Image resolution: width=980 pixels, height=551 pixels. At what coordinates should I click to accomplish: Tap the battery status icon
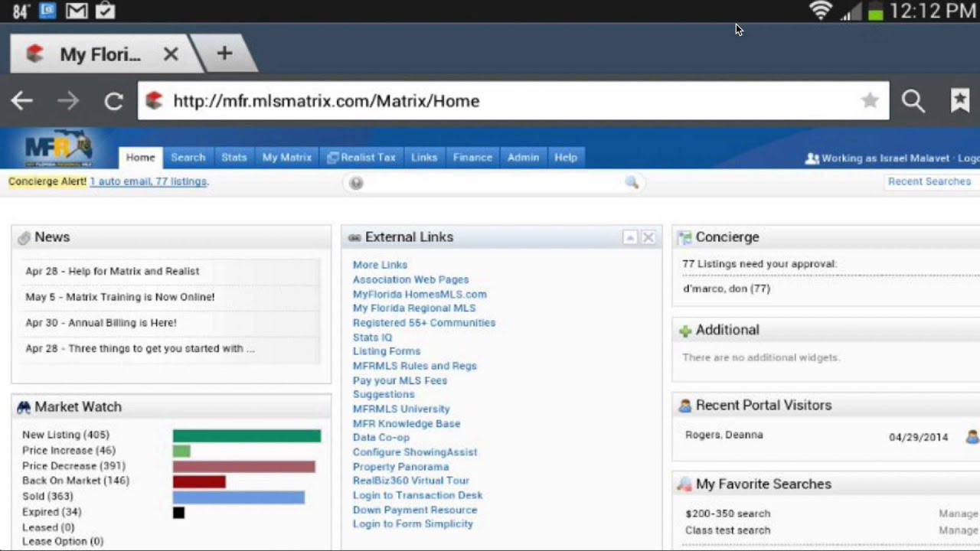click(x=876, y=11)
